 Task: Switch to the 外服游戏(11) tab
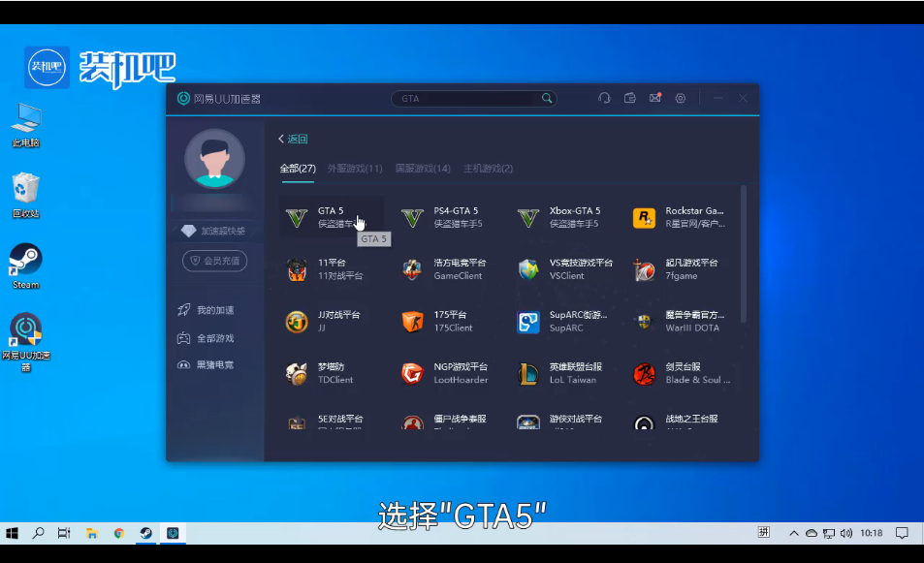point(355,169)
